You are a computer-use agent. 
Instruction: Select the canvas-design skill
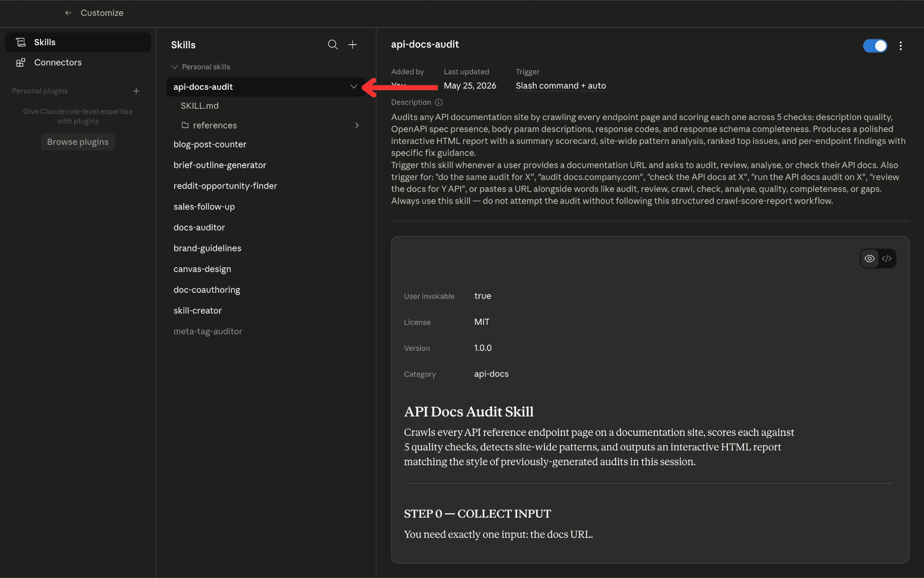tap(202, 269)
